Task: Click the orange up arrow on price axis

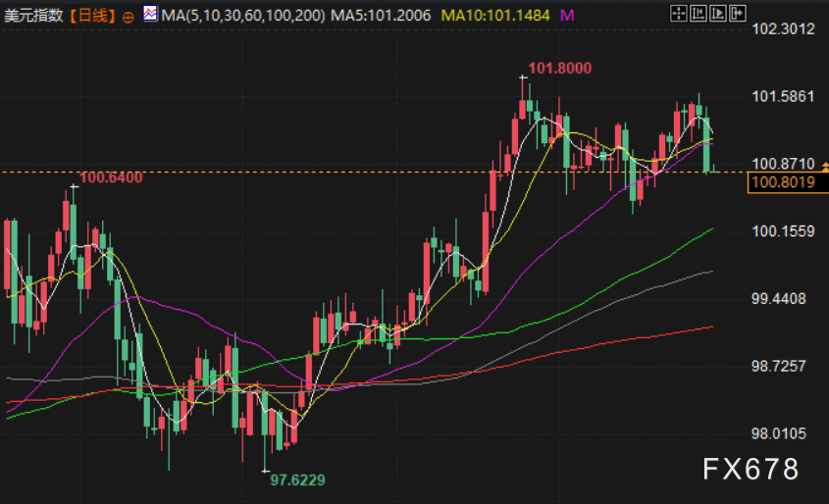Action: 825,167
